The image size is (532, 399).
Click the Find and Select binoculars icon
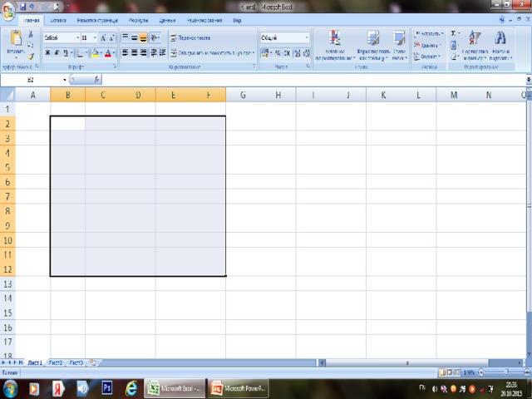click(500, 38)
